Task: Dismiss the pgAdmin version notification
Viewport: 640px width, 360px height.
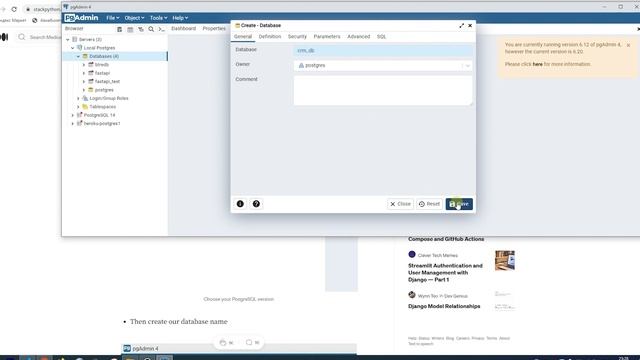Action: [x=628, y=45]
